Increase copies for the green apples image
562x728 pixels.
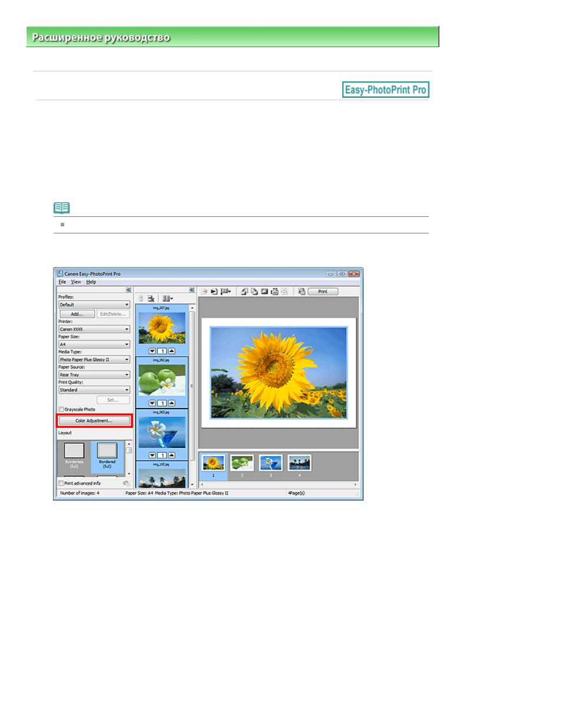[x=172, y=403]
